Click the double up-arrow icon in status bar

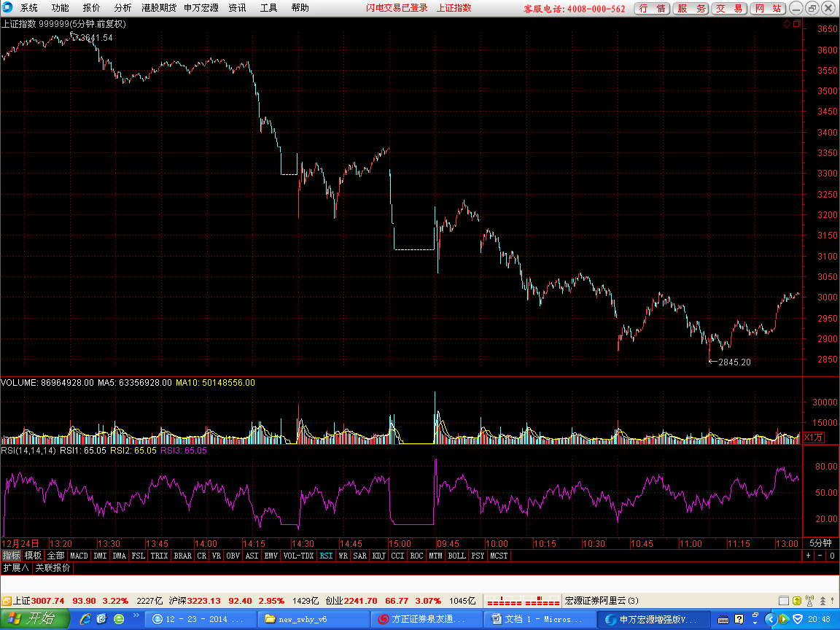[822, 601]
